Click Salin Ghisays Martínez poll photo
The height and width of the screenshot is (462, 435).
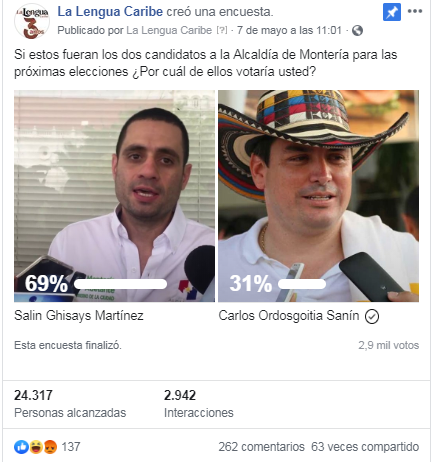point(114,196)
